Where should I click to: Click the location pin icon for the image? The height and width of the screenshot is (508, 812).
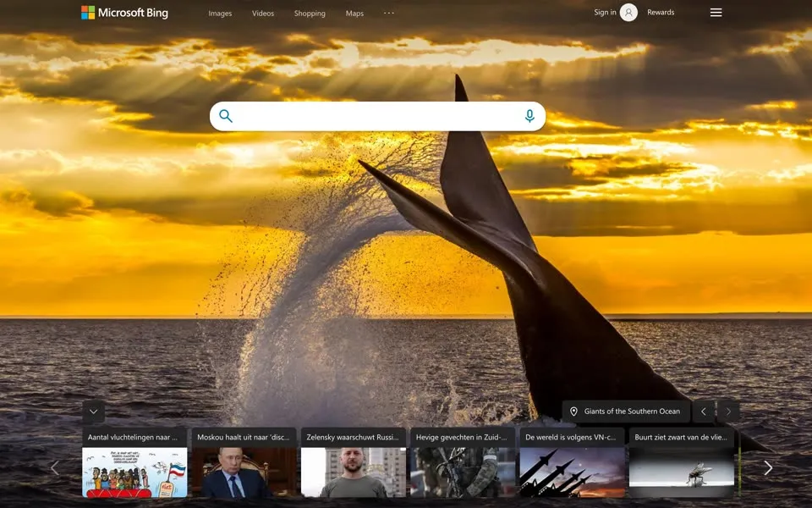(x=573, y=411)
